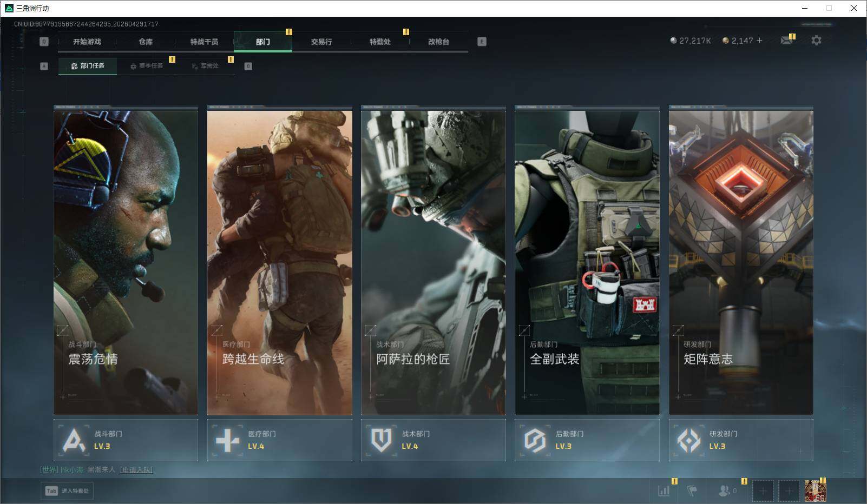Click the Q key hint icon
The height and width of the screenshot is (504, 867).
[44, 42]
